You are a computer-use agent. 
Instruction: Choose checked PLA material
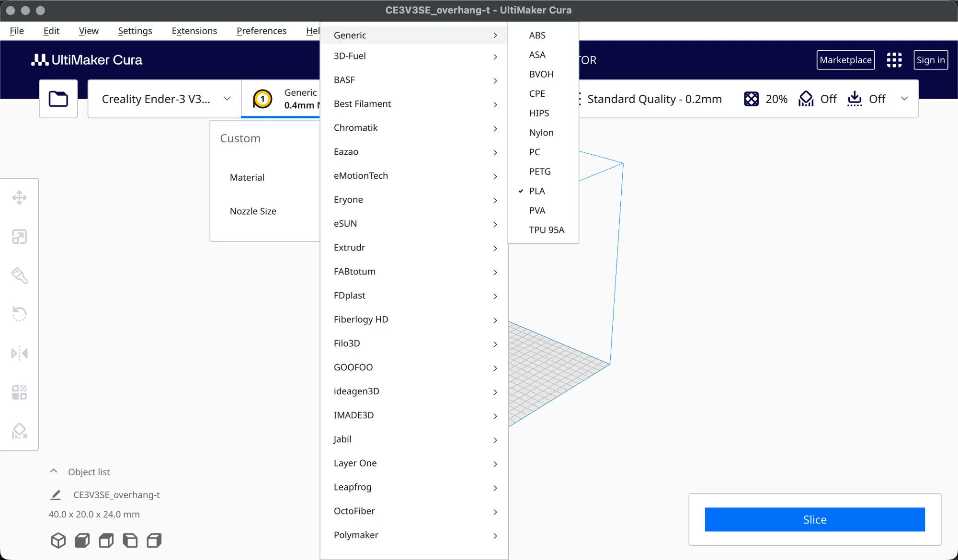(x=543, y=191)
